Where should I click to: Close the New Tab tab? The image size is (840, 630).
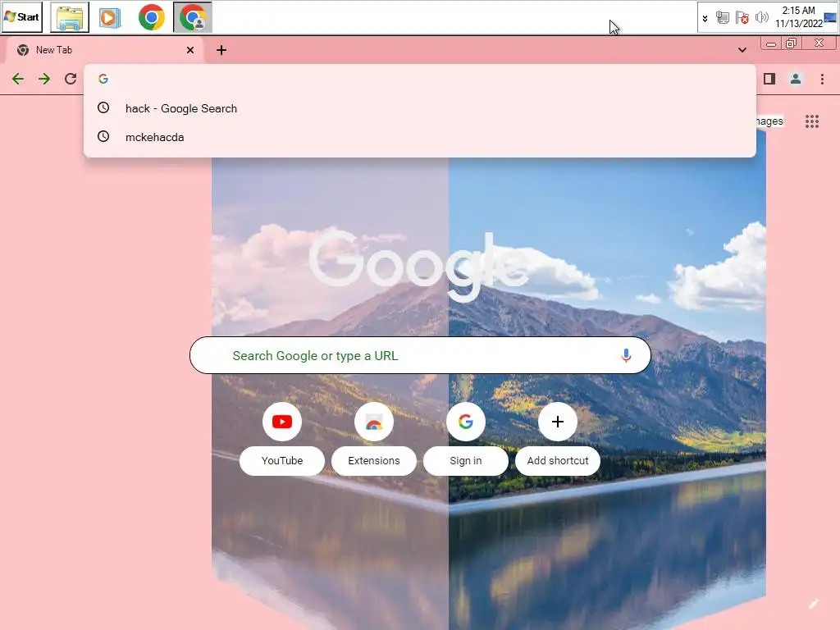pyautogui.click(x=190, y=50)
